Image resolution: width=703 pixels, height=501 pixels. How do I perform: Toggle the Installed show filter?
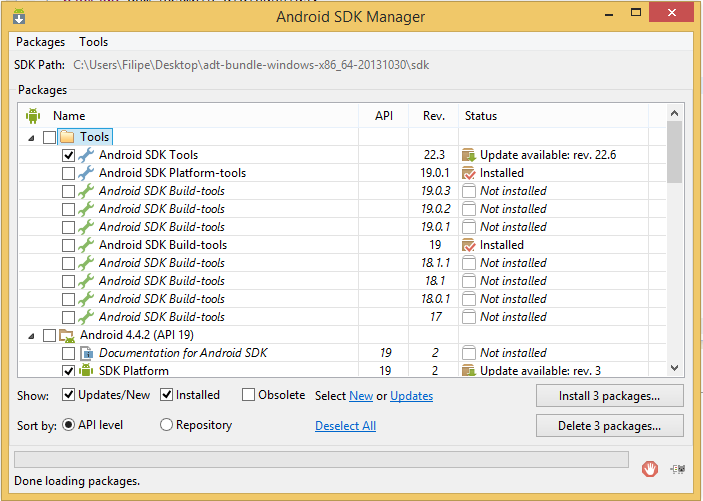pos(166,395)
